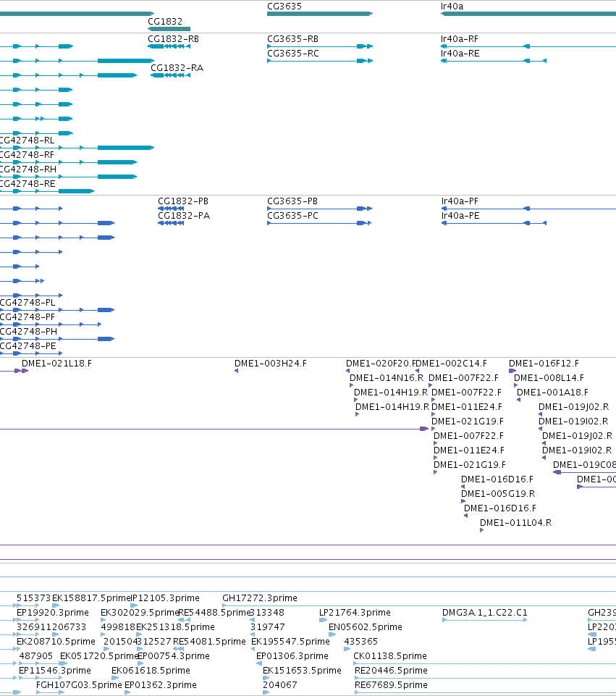Open EST EP01306.3prime
Image resolution: width=616 pixels, height=696 pixels.
292,656
